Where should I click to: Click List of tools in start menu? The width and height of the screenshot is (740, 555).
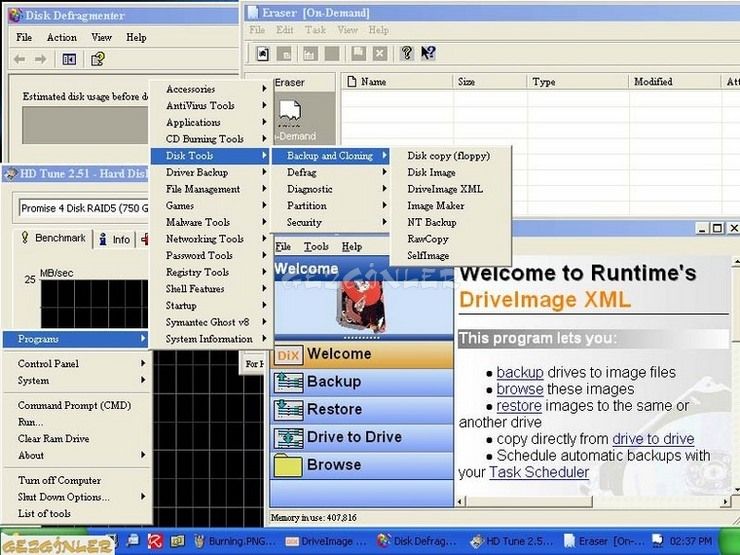click(77, 513)
